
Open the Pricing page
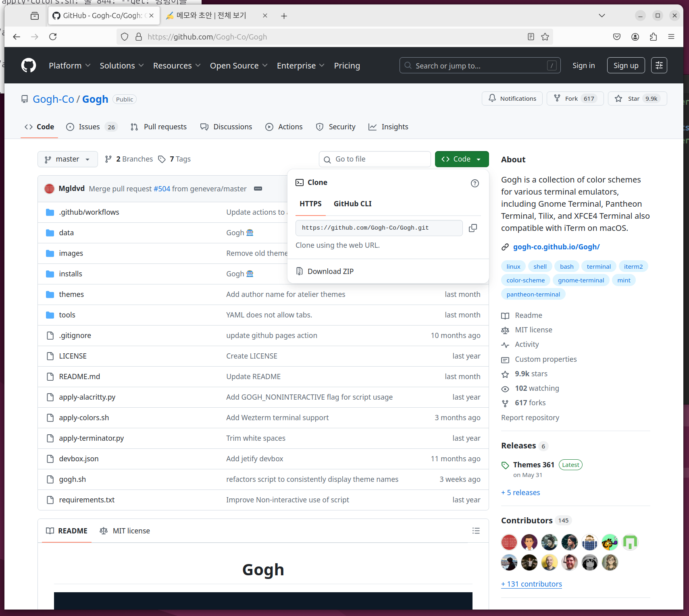click(347, 66)
